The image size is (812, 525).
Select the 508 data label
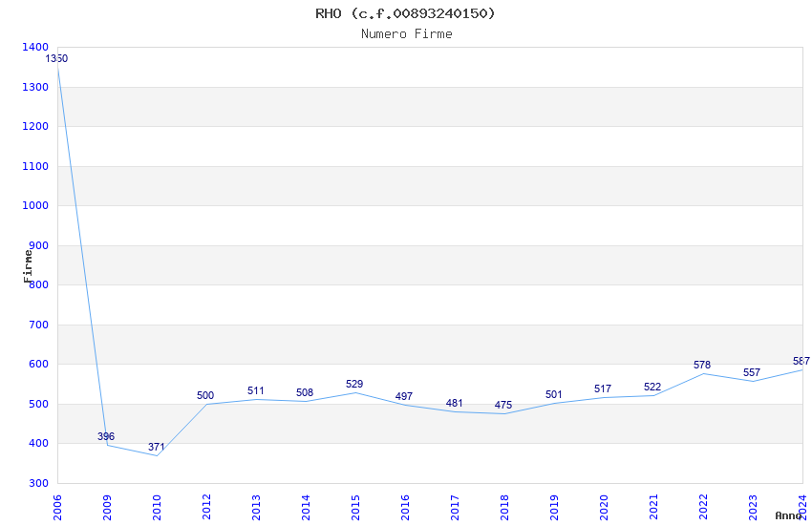[x=305, y=392]
